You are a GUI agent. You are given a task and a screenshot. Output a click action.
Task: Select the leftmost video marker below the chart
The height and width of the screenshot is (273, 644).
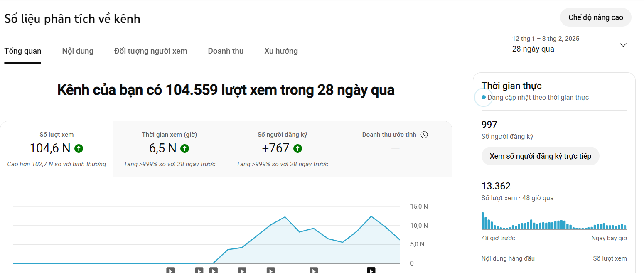[x=170, y=270]
